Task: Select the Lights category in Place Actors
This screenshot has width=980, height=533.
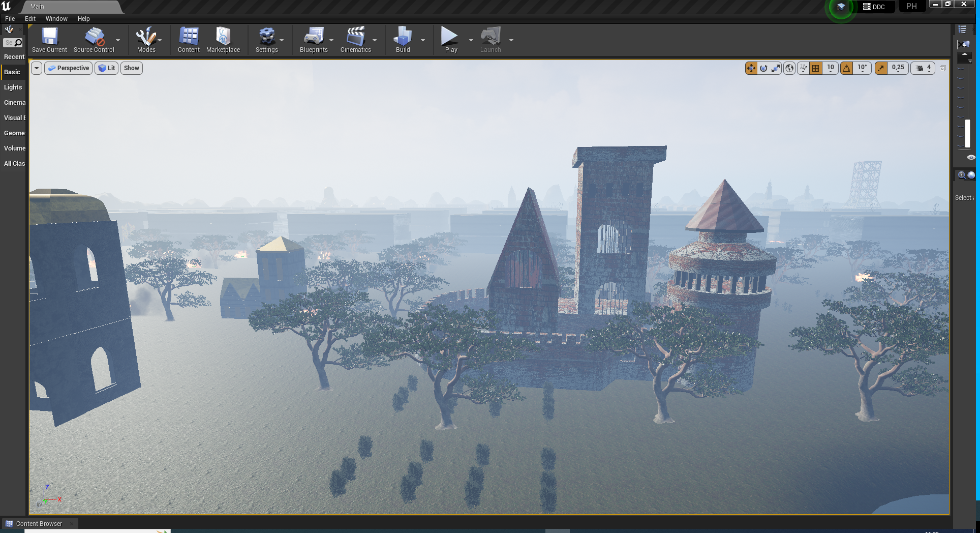Action: pos(13,87)
